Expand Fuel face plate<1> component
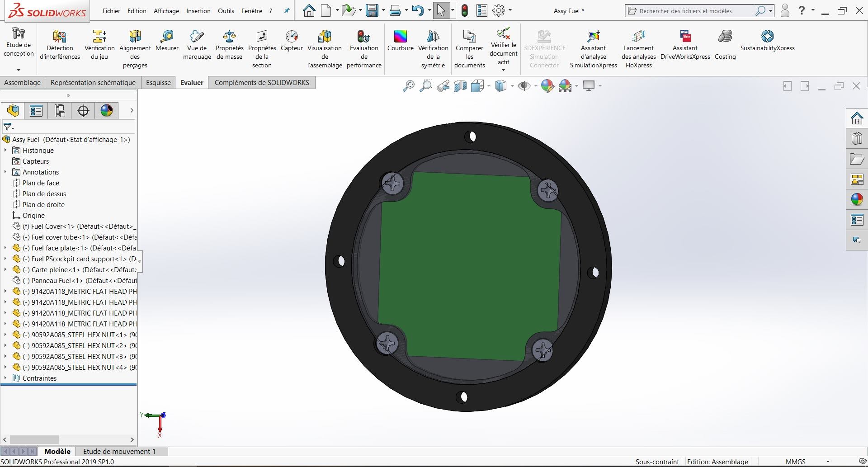Screen dimensions: 868x467 tap(5, 248)
